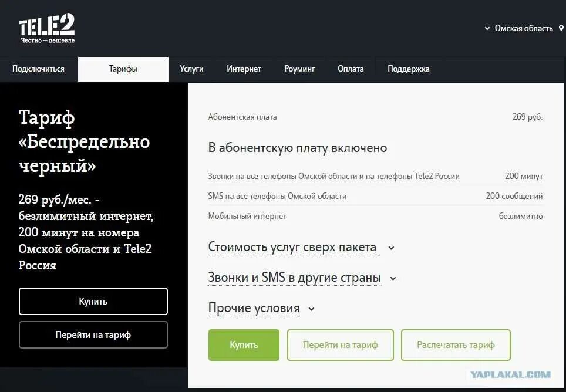Open the Оплата menu item

pos(351,69)
